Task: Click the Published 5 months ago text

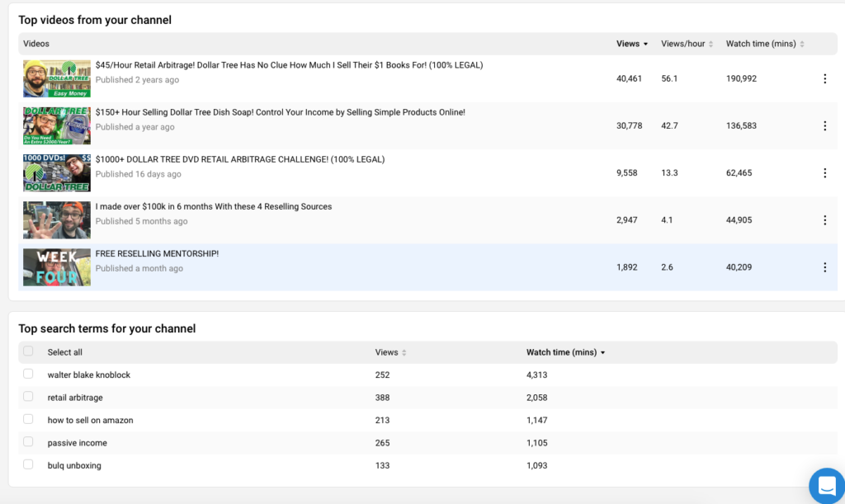Action: pyautogui.click(x=141, y=221)
